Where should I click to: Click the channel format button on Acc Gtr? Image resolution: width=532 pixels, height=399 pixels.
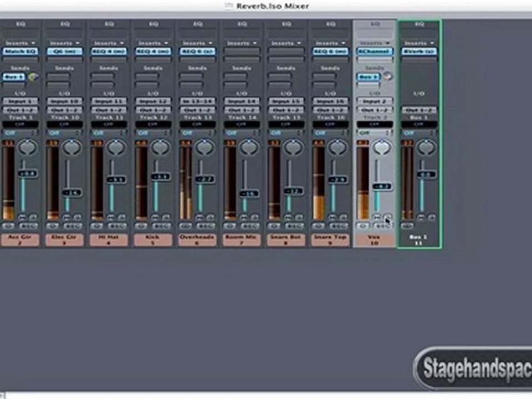[8, 226]
